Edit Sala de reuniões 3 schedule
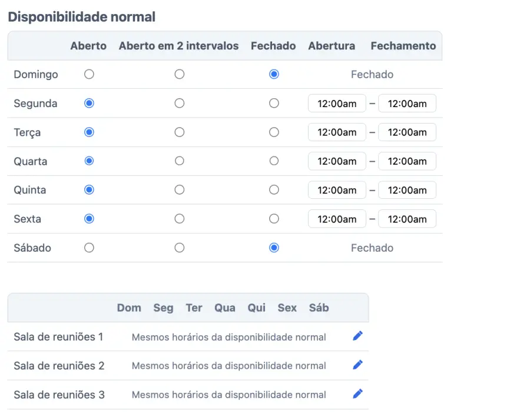The height and width of the screenshot is (420, 530). (x=357, y=394)
